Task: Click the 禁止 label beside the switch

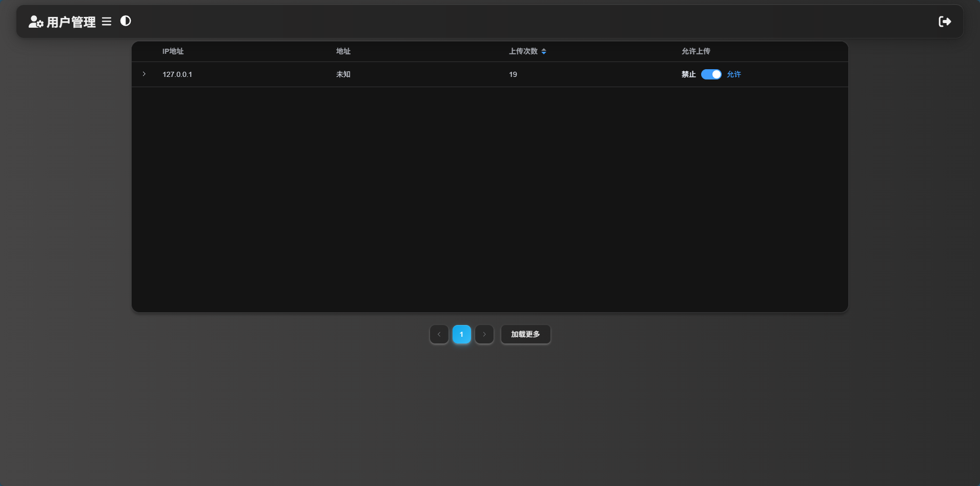Action: tap(688, 74)
